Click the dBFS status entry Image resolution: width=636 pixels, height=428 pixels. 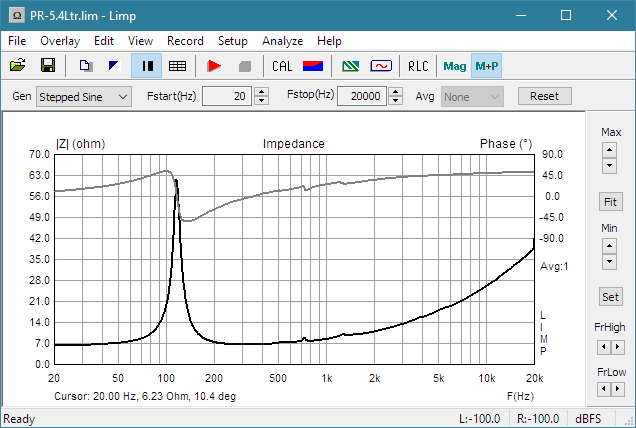coord(588,419)
